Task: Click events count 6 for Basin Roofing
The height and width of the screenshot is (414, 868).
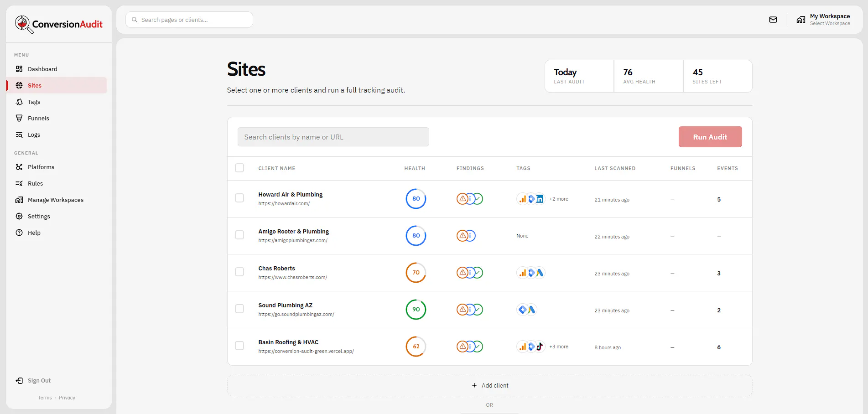Action: pos(719,347)
